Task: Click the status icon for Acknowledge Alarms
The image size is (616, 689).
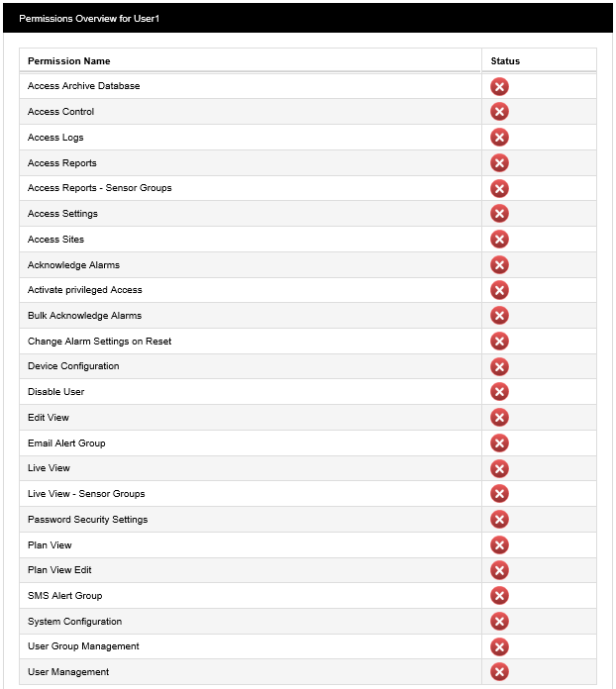Action: (x=500, y=265)
